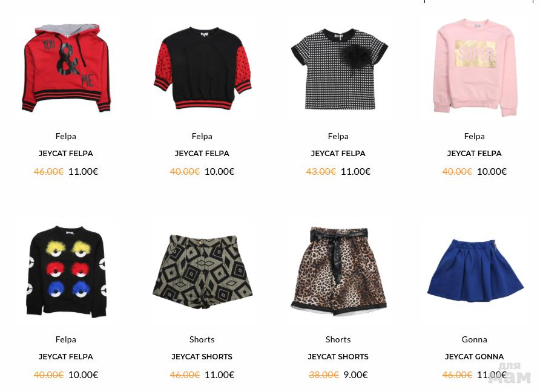This screenshot has width=540, height=392.
Task: Click the JEYCAT GONNA product title
Action: 474,356
